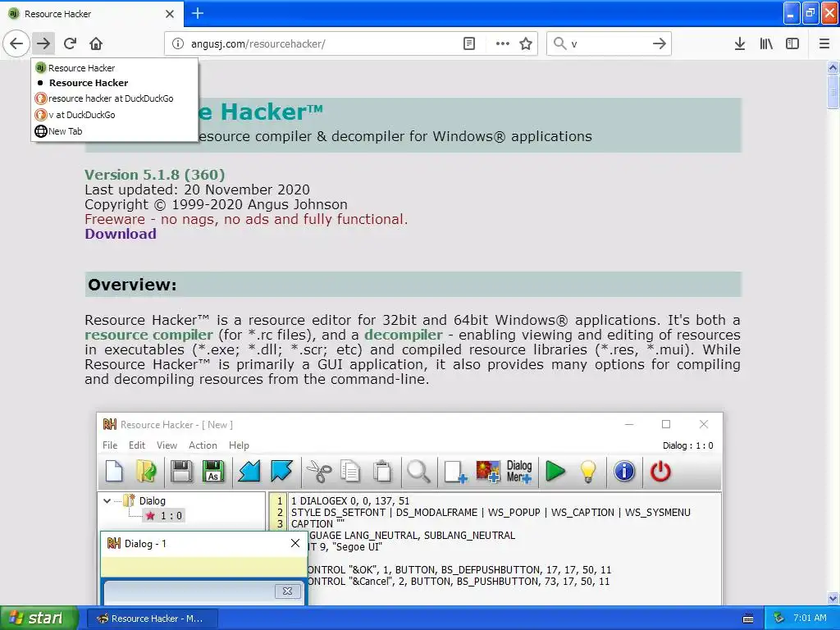This screenshot has height=630, width=840.
Task: Open a new browser tab
Action: pos(198,13)
